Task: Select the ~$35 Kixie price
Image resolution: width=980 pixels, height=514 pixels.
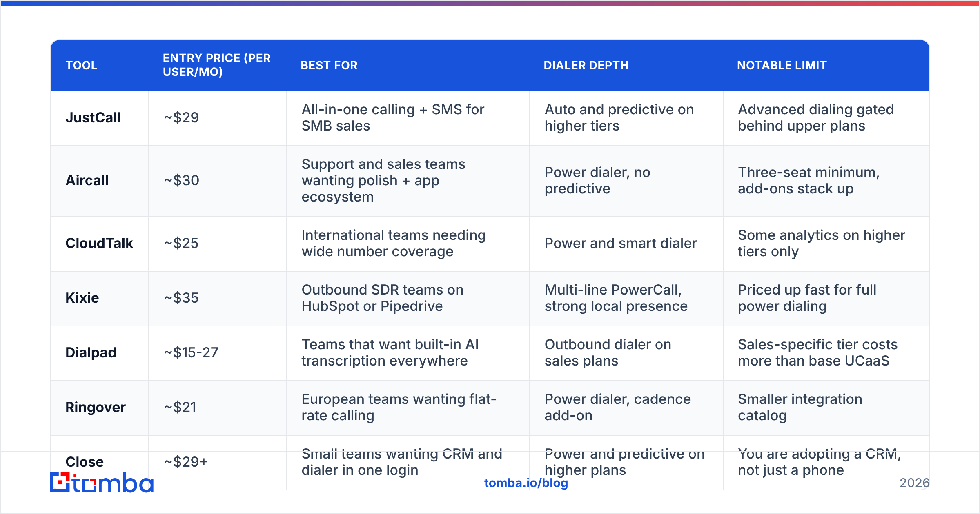Action: pos(181,298)
